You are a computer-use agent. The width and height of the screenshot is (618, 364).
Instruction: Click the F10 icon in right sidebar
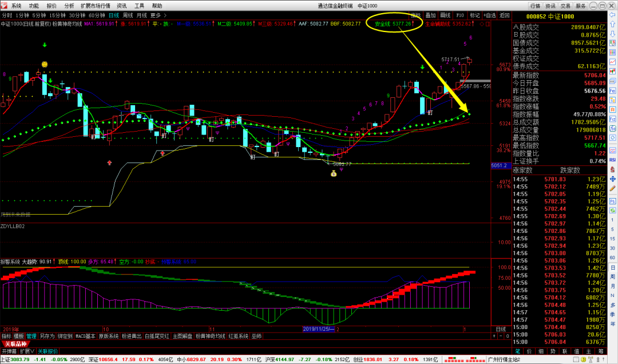[x=612, y=90]
